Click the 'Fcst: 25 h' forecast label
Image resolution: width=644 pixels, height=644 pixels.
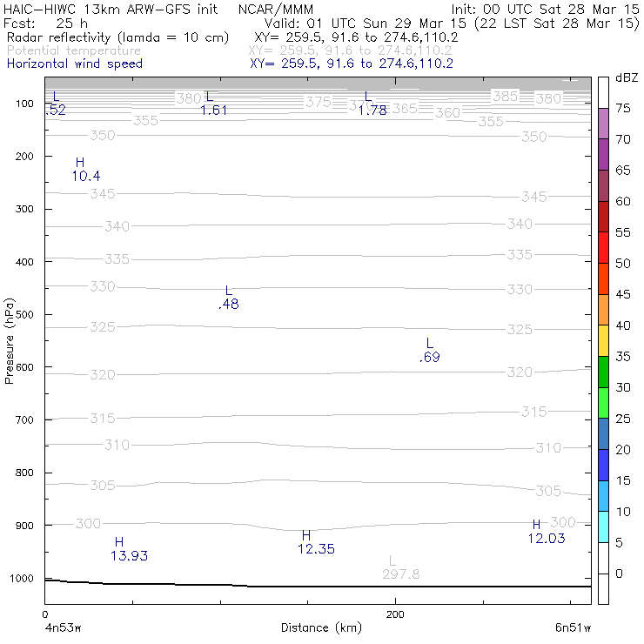[45, 23]
